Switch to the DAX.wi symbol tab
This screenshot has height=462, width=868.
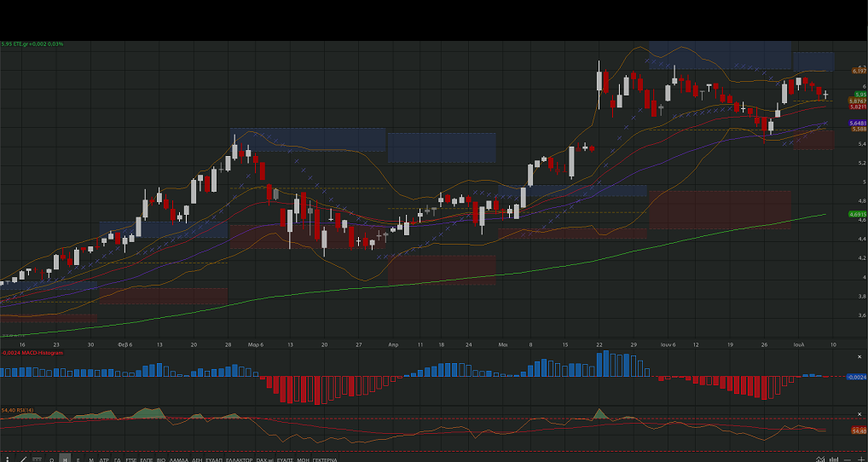264,459
